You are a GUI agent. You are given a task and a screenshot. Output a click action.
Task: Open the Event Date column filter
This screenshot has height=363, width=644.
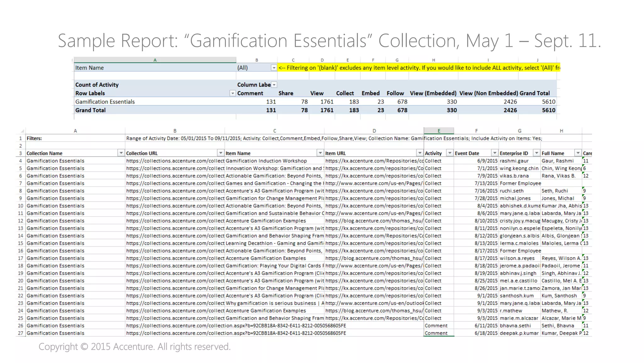(x=495, y=153)
